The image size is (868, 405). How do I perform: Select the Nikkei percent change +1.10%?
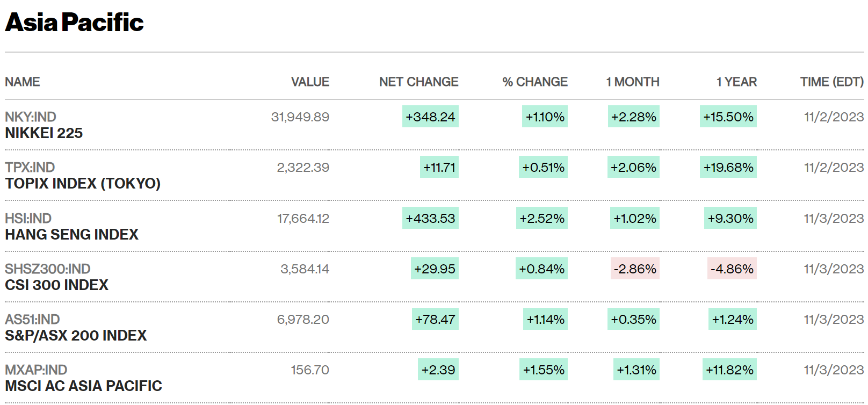[x=545, y=117]
